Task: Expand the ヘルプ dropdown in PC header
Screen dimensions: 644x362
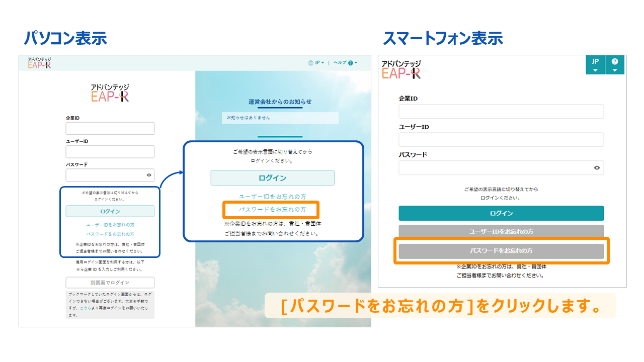Action: 346,63
